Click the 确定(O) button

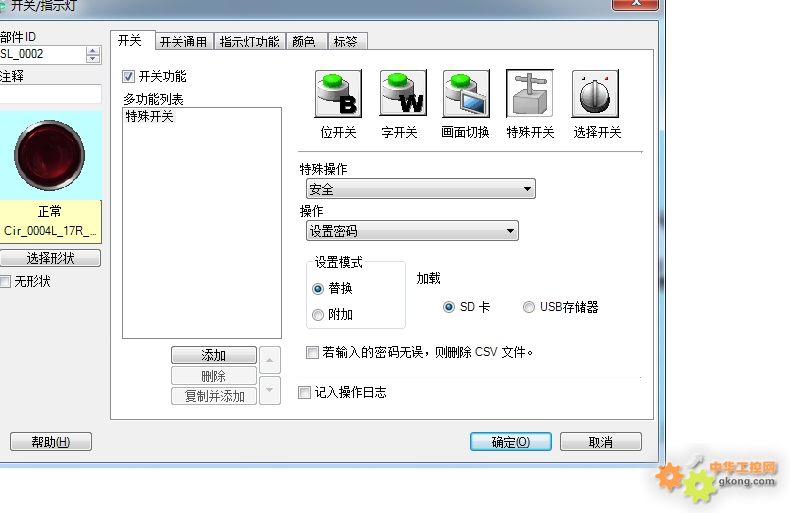[x=510, y=441]
